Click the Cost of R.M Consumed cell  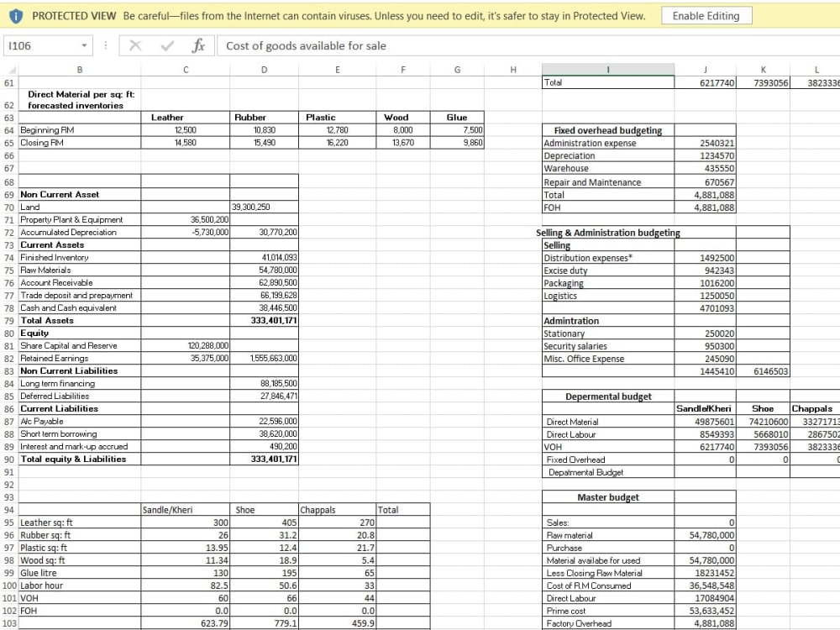click(608, 585)
